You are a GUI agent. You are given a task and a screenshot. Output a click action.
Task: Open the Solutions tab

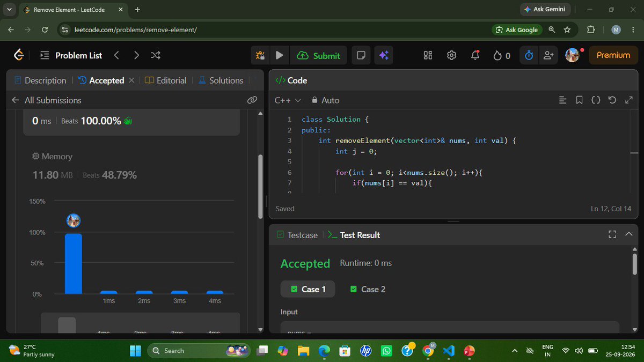221,80
